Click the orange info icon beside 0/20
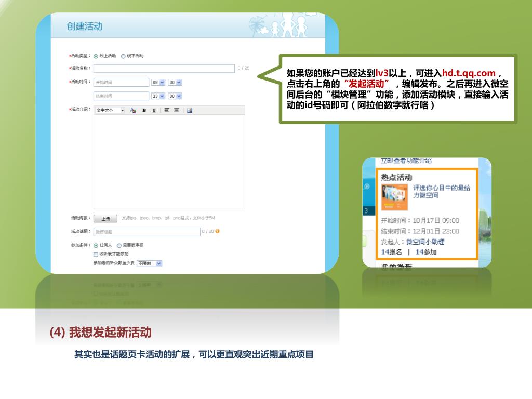532x399 pixels. coord(218,231)
